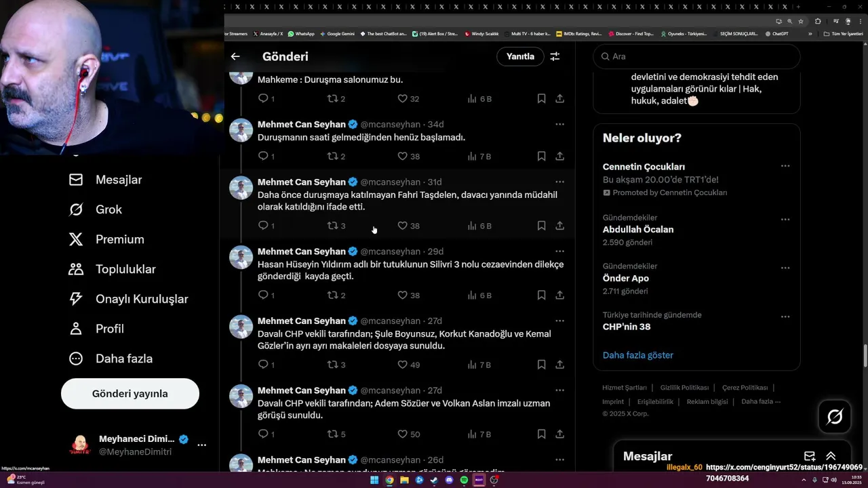This screenshot has height=488, width=868.
Task: Bookmark this page with the star icon
Action: click(800, 21)
